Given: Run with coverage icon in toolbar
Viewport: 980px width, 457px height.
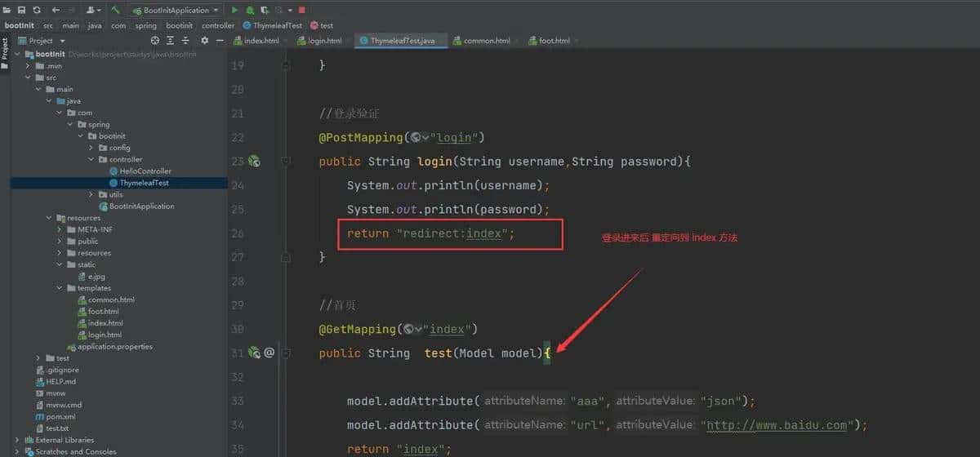Looking at the screenshot, I should coord(264,10).
